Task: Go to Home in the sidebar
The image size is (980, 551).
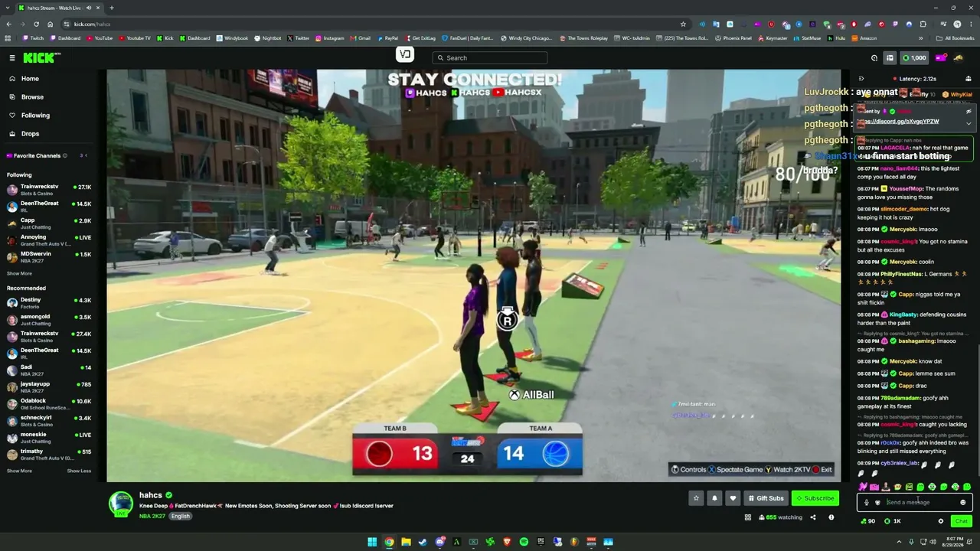Action: coord(30,79)
